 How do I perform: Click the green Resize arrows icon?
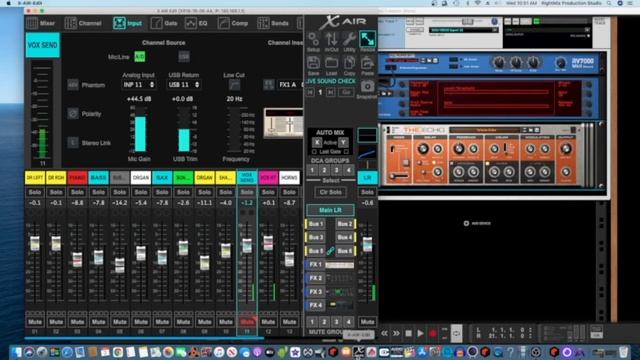click(367, 40)
